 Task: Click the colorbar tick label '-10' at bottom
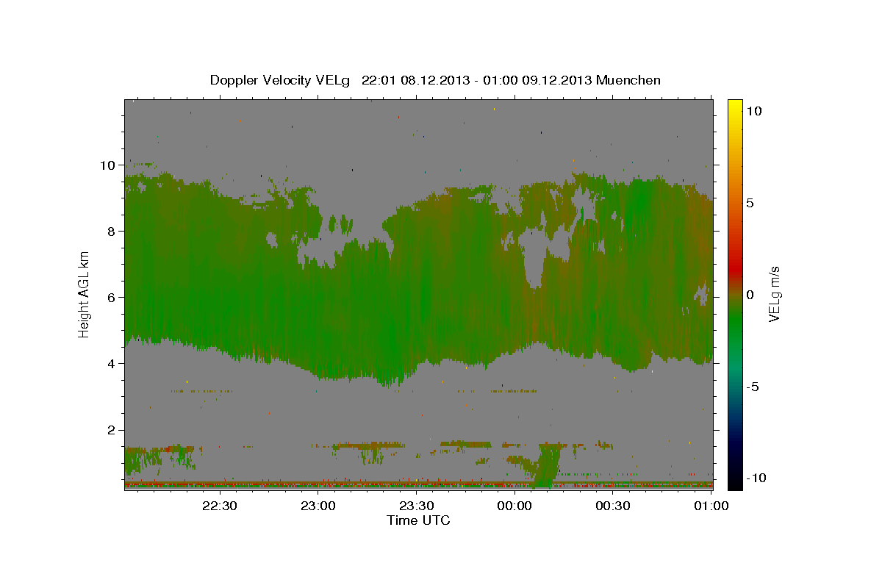[x=755, y=478]
